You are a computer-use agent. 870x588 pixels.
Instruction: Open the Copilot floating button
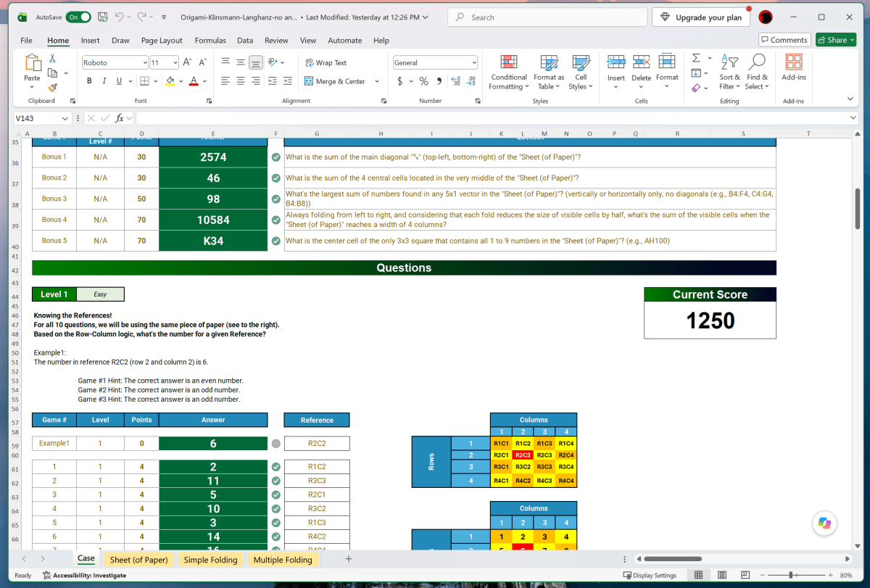tap(824, 522)
